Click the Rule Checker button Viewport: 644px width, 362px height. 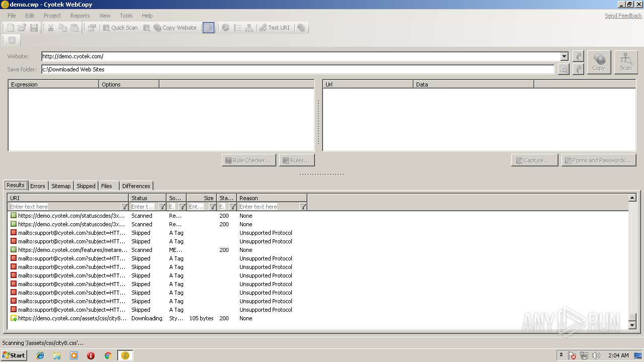249,160
